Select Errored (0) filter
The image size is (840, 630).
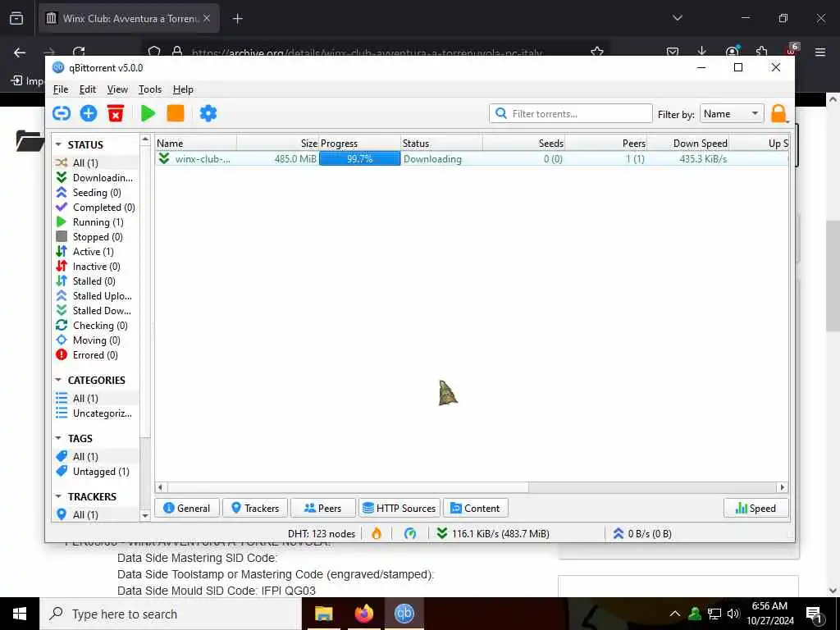[95, 355]
